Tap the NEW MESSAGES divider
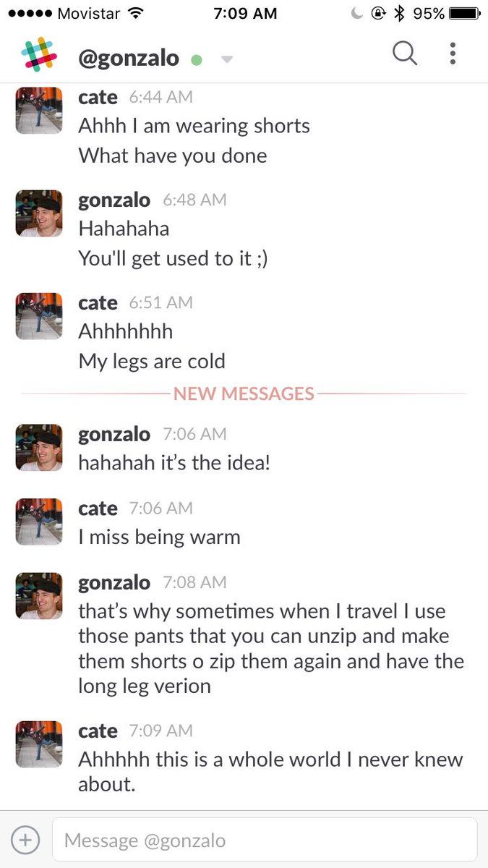Image resolution: width=488 pixels, height=868 pixels. (244, 393)
